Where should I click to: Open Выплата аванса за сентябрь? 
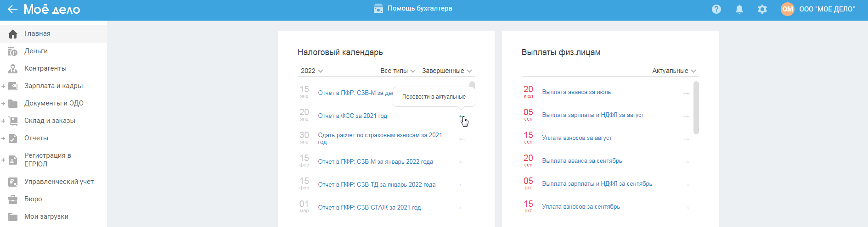[x=582, y=161]
